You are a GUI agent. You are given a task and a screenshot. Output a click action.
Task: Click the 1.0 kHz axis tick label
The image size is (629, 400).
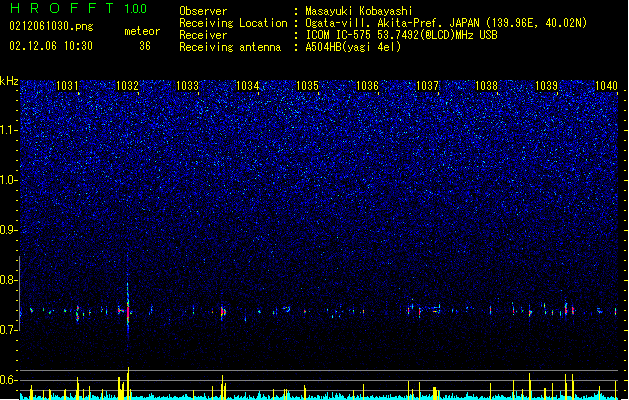click(x=9, y=180)
